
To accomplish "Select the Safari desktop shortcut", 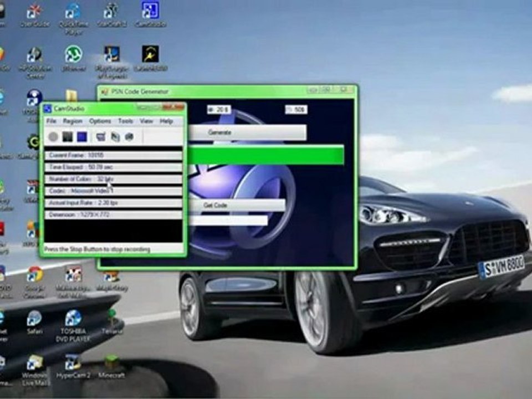I will coord(34,323).
